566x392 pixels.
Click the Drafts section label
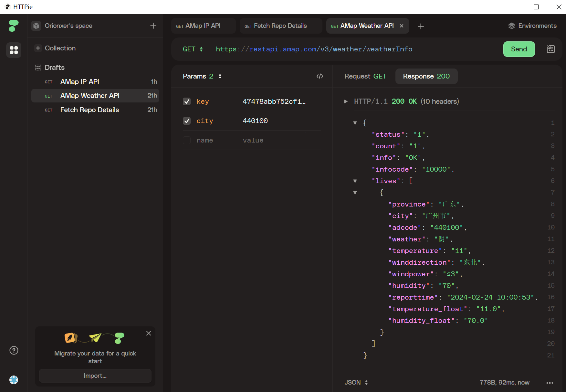click(55, 68)
